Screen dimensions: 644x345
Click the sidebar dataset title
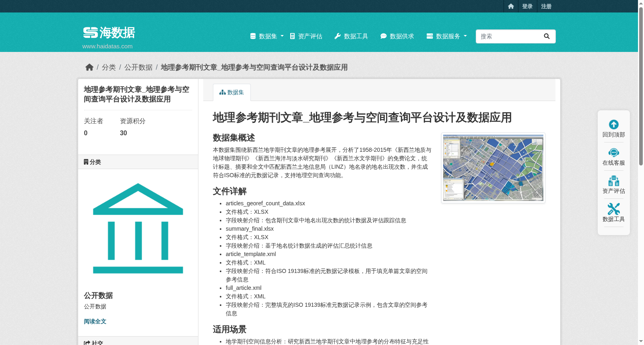point(136,94)
